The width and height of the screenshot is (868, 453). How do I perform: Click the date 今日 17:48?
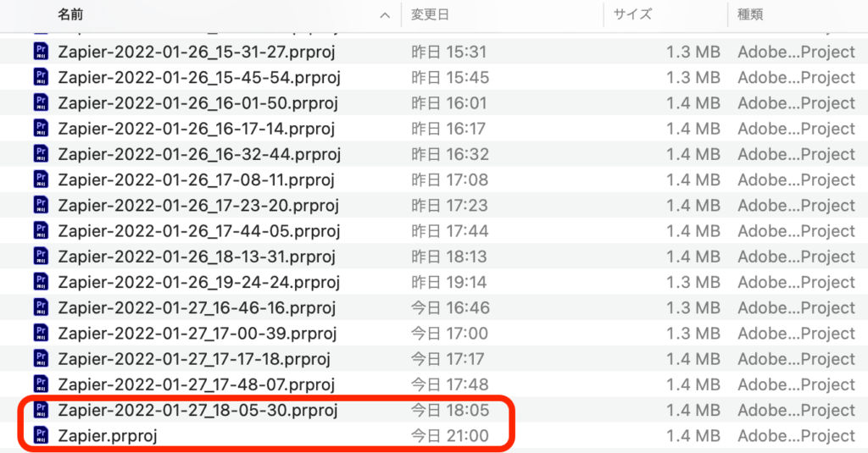(450, 384)
